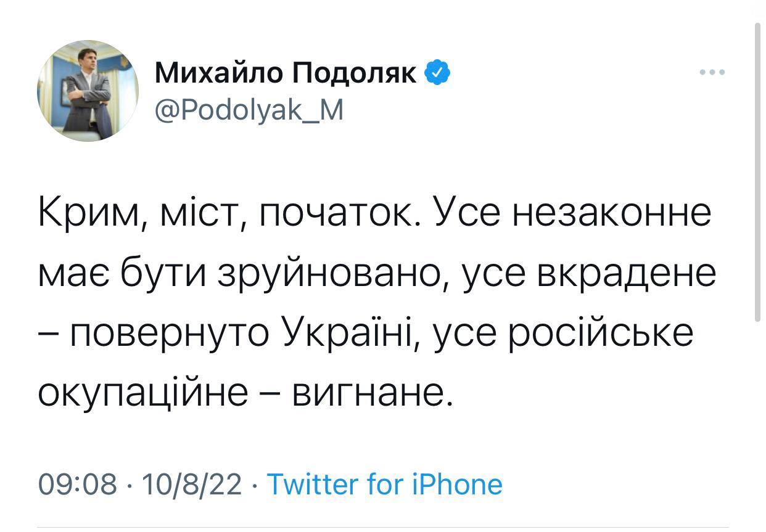Click the display name Михайло Подоляк
The height and width of the screenshot is (532, 766).
pos(286,74)
